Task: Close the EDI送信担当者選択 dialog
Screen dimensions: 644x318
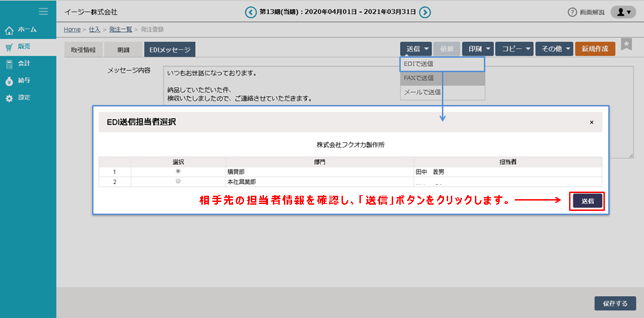Action: pos(592,122)
